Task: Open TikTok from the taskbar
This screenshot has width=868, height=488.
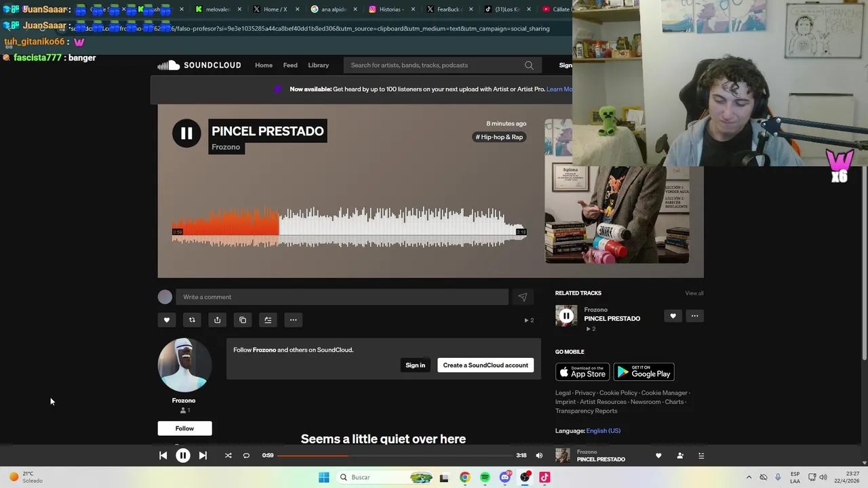Action: [x=545, y=477]
